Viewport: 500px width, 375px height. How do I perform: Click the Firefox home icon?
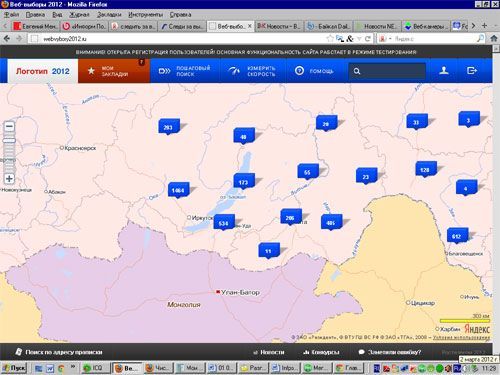(x=494, y=39)
